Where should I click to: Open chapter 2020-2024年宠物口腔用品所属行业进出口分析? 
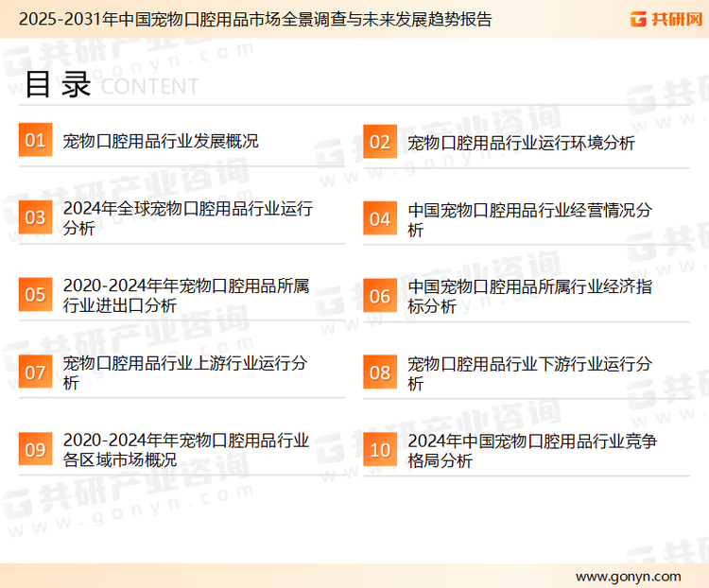pyautogui.click(x=186, y=295)
